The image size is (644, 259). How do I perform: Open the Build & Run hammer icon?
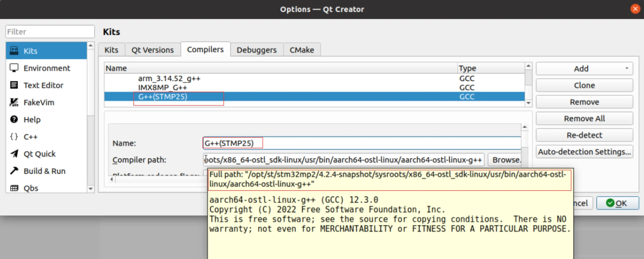(14, 171)
